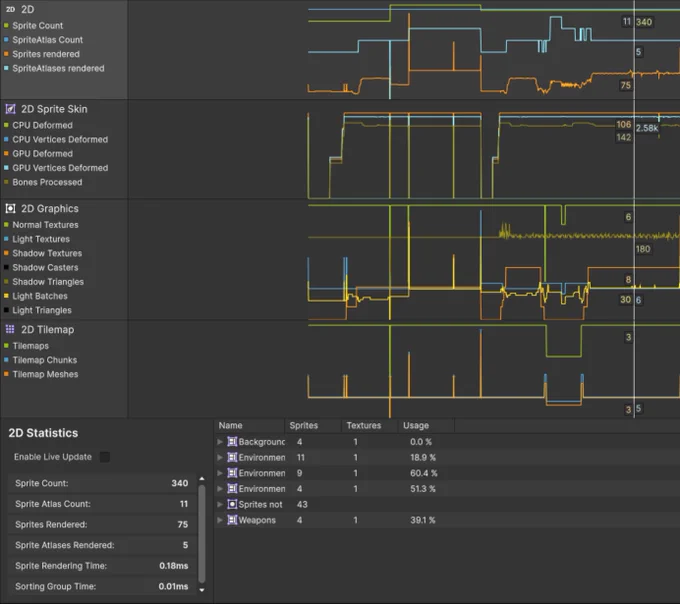Click statistics scrollbar up arrow

pyautogui.click(x=202, y=479)
